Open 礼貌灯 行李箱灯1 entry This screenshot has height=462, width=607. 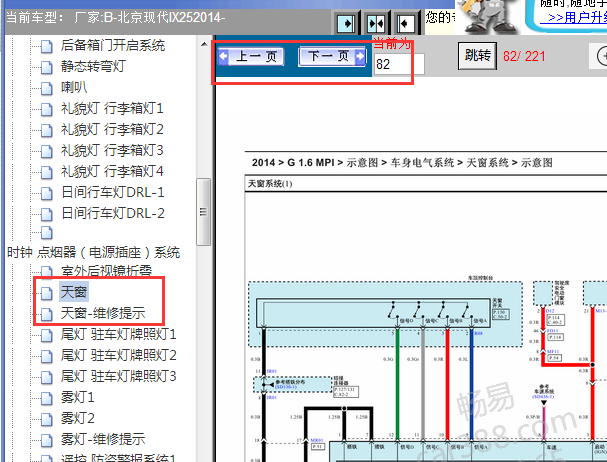pyautogui.click(x=112, y=108)
